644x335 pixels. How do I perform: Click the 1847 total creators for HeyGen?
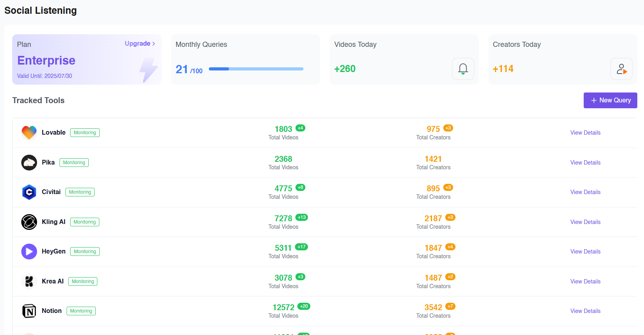pyautogui.click(x=433, y=248)
